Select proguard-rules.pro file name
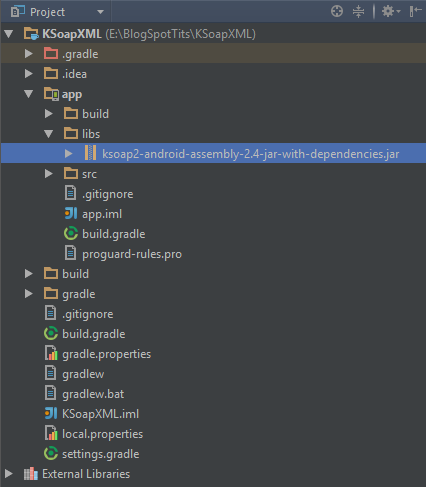The image size is (426, 487). [132, 254]
